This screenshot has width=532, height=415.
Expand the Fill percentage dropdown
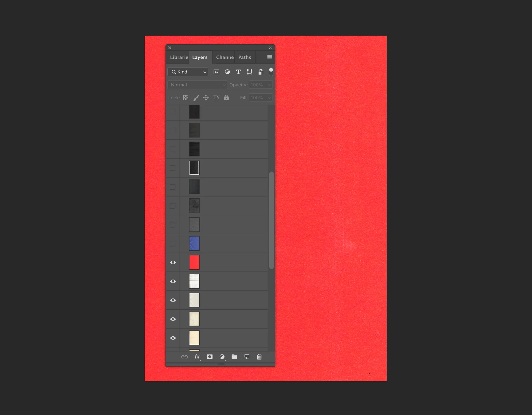pos(269,98)
